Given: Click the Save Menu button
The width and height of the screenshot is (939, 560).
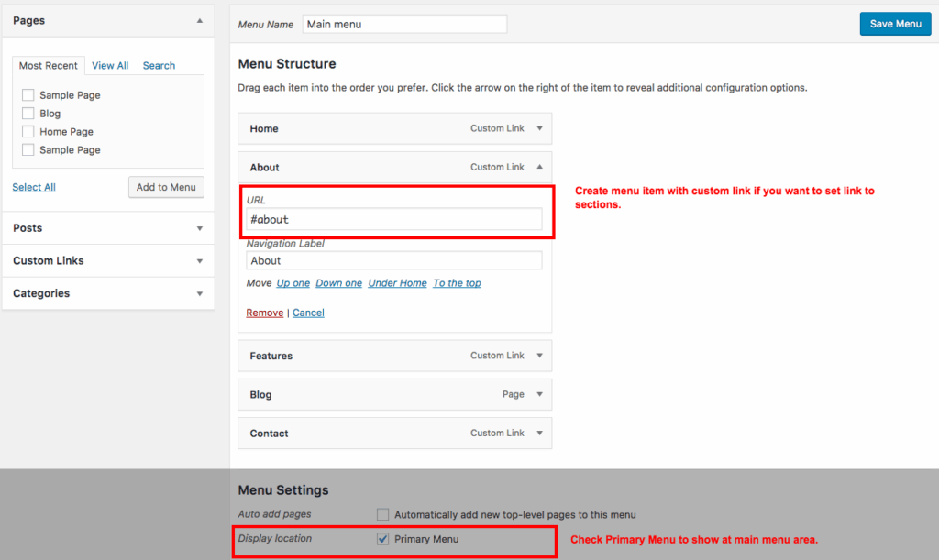Looking at the screenshot, I should [895, 24].
